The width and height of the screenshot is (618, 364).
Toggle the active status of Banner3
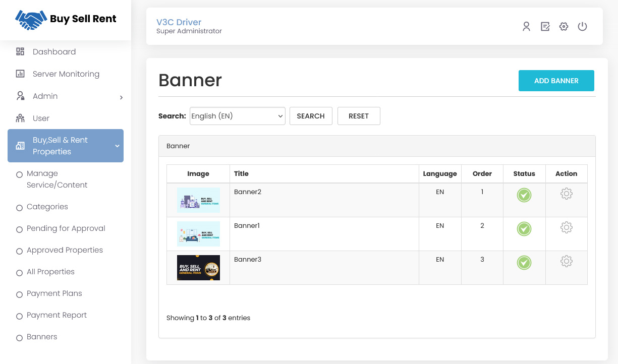(524, 263)
